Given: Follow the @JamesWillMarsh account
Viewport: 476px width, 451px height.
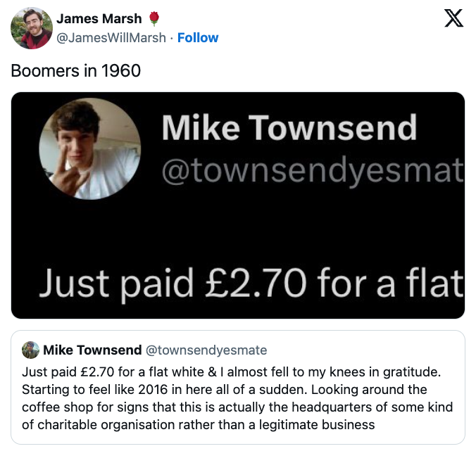Looking at the screenshot, I should [198, 37].
